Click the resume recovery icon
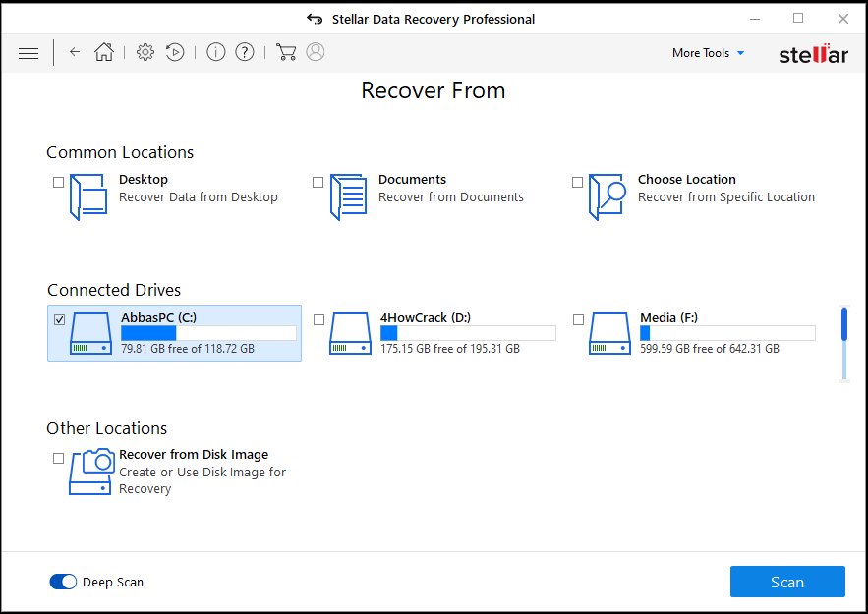This screenshot has width=868, height=614. point(175,52)
